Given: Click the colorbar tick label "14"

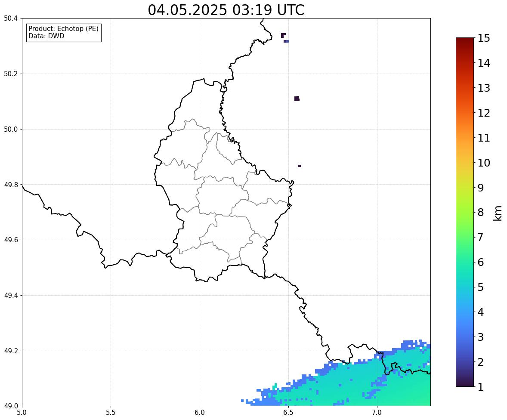Looking at the screenshot, I should (x=484, y=63).
